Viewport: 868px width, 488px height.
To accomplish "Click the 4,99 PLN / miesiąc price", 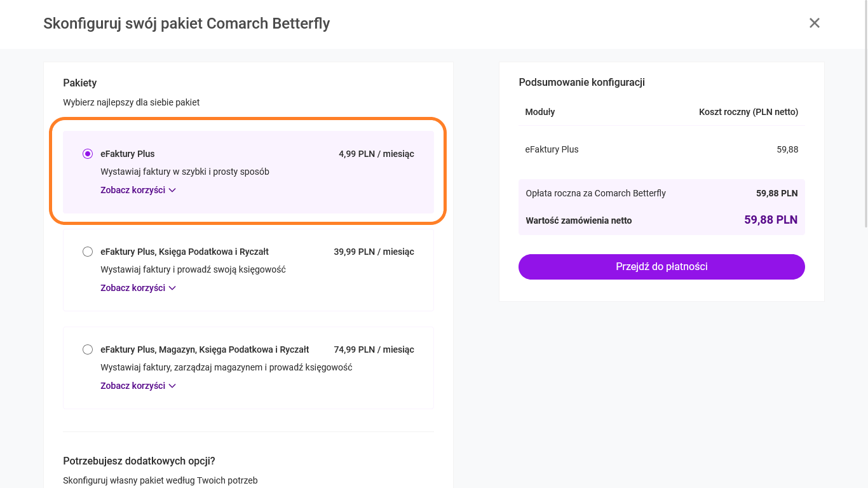I will coord(376,154).
